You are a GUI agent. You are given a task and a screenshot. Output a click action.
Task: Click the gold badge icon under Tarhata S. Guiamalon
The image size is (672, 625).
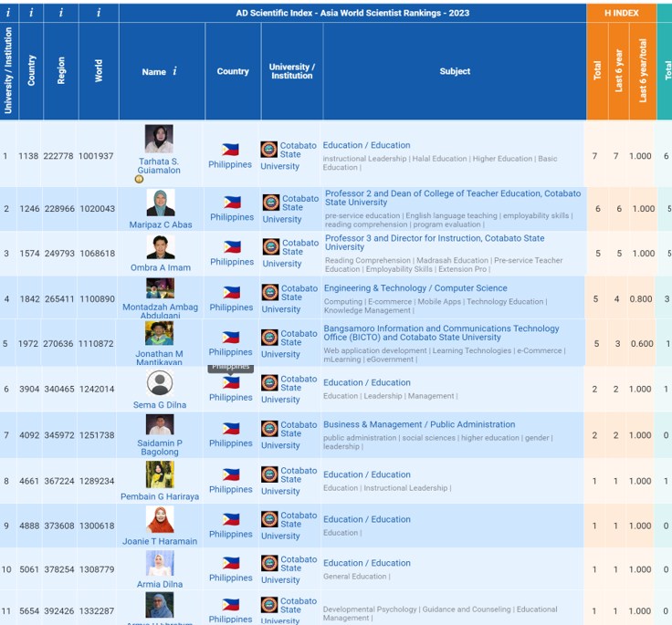pyautogui.click(x=140, y=179)
